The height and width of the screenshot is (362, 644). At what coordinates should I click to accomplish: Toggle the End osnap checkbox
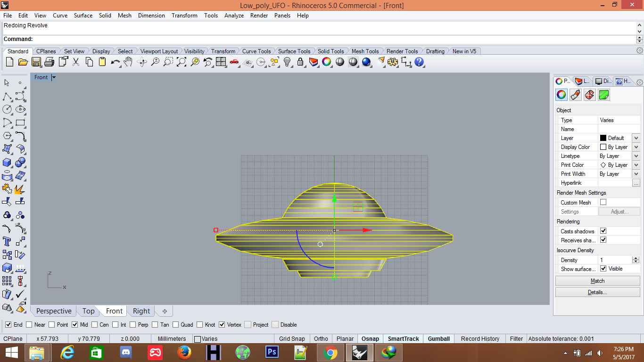pyautogui.click(x=8, y=325)
